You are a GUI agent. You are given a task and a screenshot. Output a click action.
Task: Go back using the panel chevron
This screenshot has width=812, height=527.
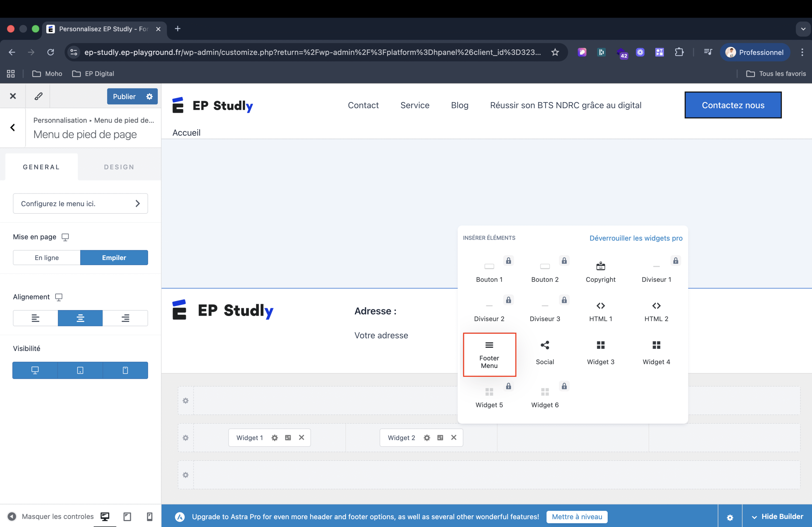(x=13, y=128)
